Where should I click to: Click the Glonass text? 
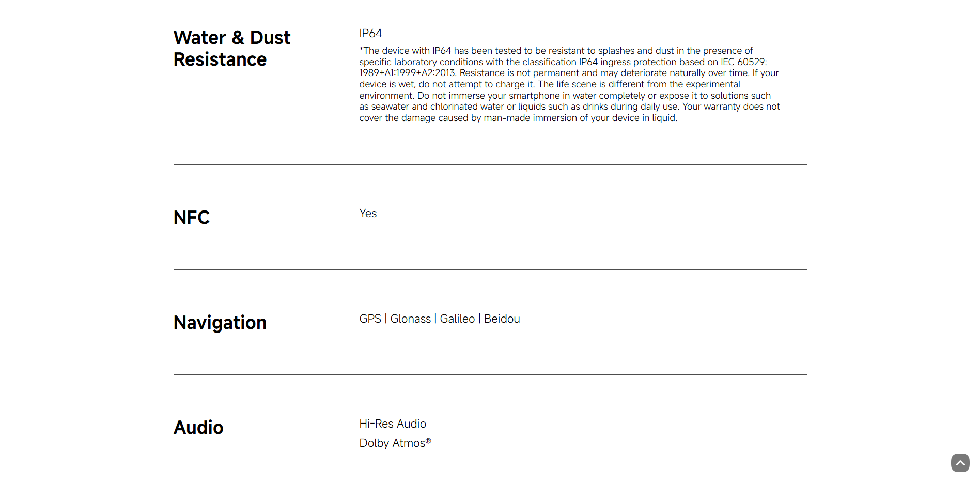click(x=410, y=319)
